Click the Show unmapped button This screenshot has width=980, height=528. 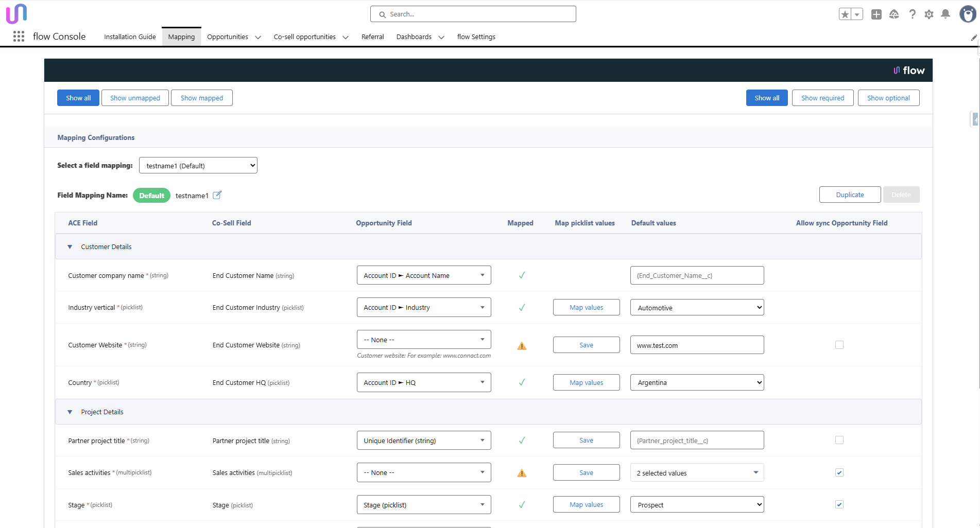coord(135,98)
